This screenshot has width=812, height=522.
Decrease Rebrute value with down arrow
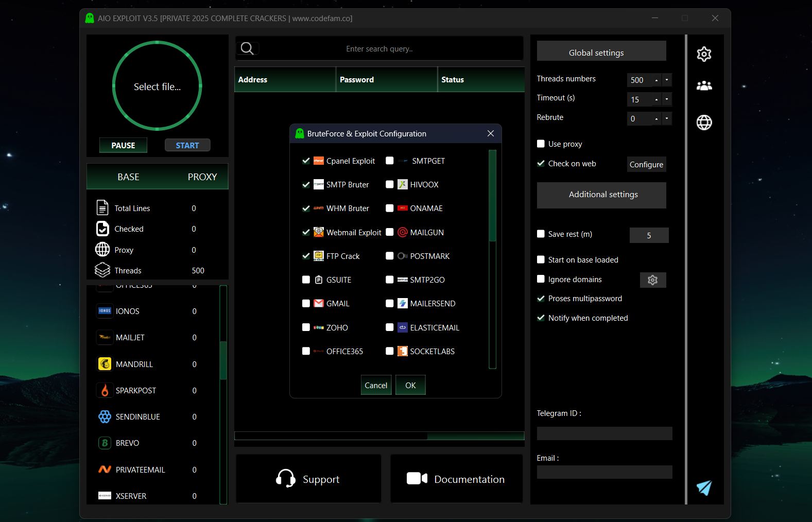tap(667, 118)
